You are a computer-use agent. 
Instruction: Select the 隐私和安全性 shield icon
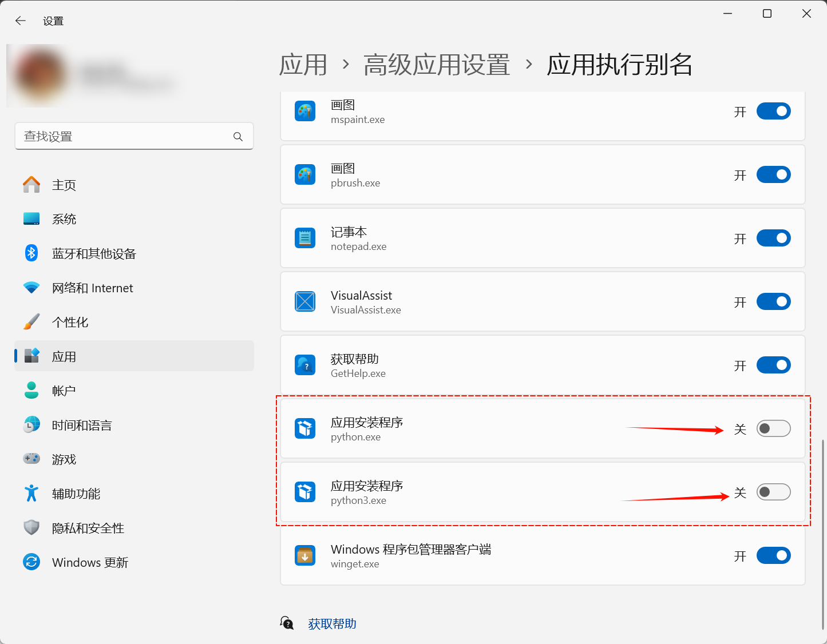click(x=31, y=527)
